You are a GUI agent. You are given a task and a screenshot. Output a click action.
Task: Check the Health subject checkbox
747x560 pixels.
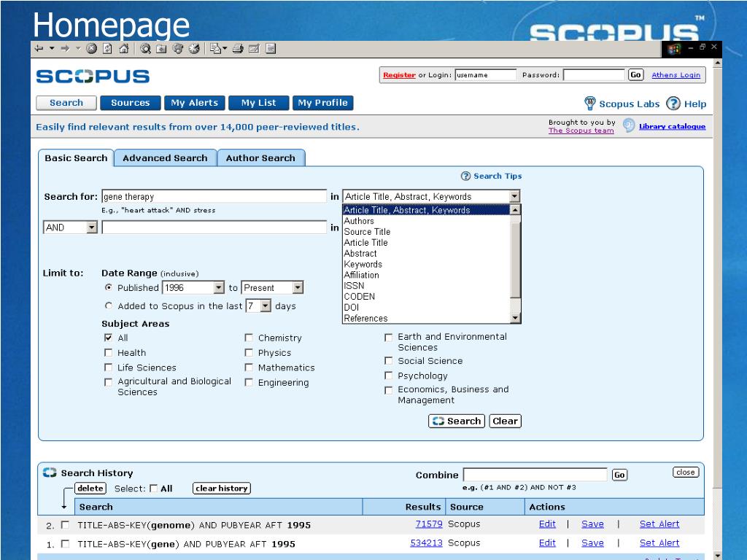(108, 352)
